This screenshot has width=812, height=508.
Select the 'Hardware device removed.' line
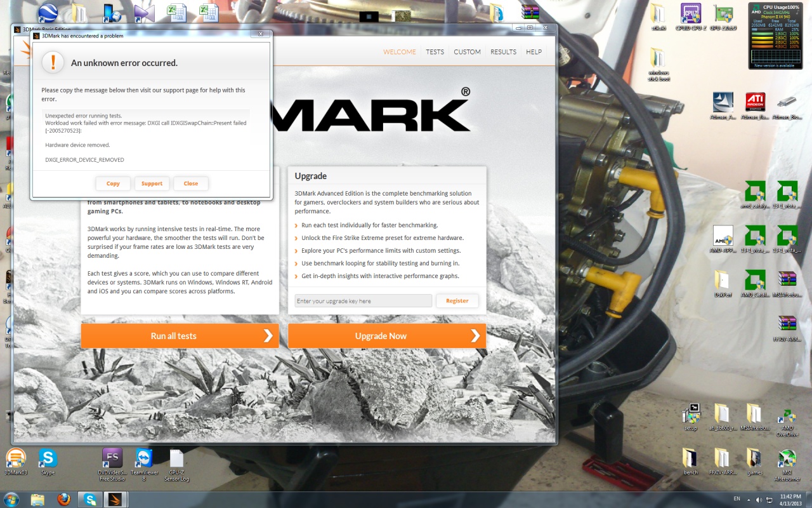(77, 145)
